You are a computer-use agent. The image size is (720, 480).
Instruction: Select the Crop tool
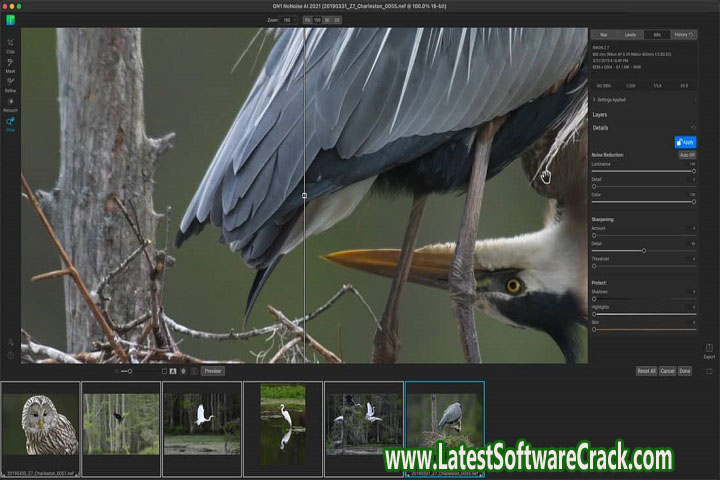tap(10, 45)
